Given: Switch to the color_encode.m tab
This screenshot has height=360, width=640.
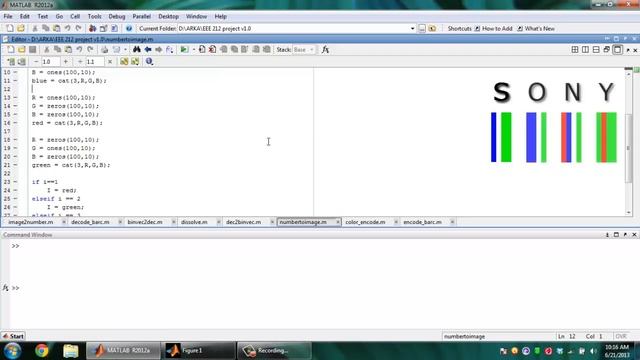Looking at the screenshot, I should (x=365, y=222).
